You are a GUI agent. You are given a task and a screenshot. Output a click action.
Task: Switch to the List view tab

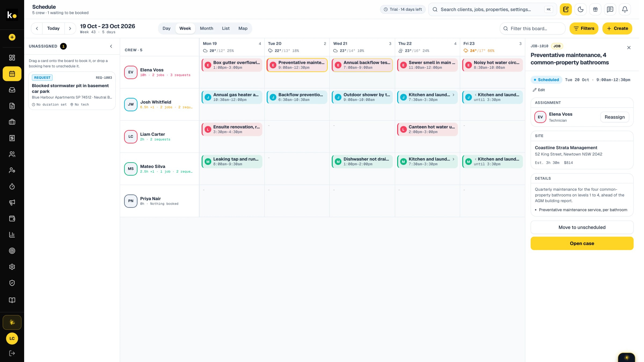[x=226, y=28]
